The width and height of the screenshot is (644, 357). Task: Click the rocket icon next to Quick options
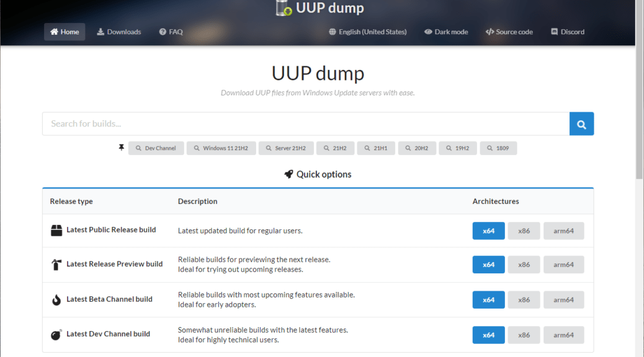pos(288,175)
